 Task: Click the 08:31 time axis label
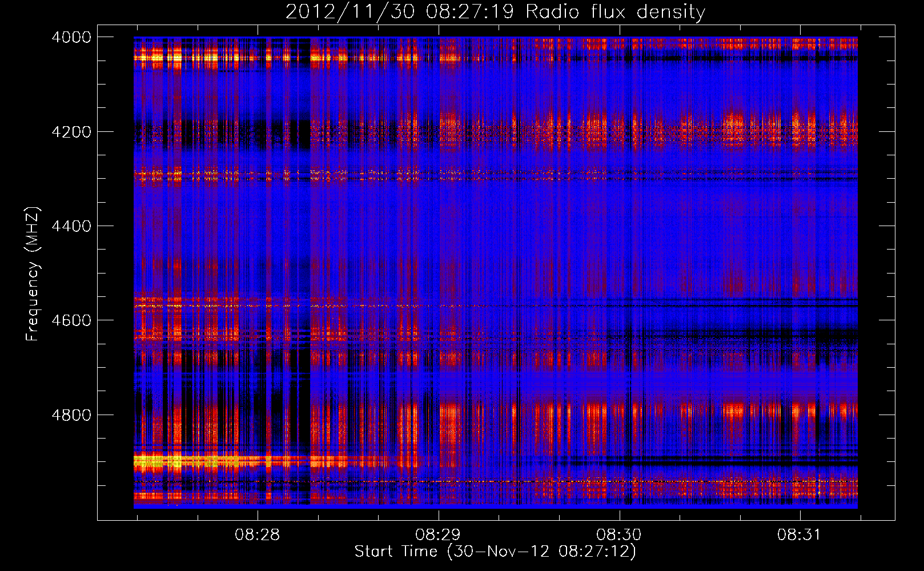point(800,535)
